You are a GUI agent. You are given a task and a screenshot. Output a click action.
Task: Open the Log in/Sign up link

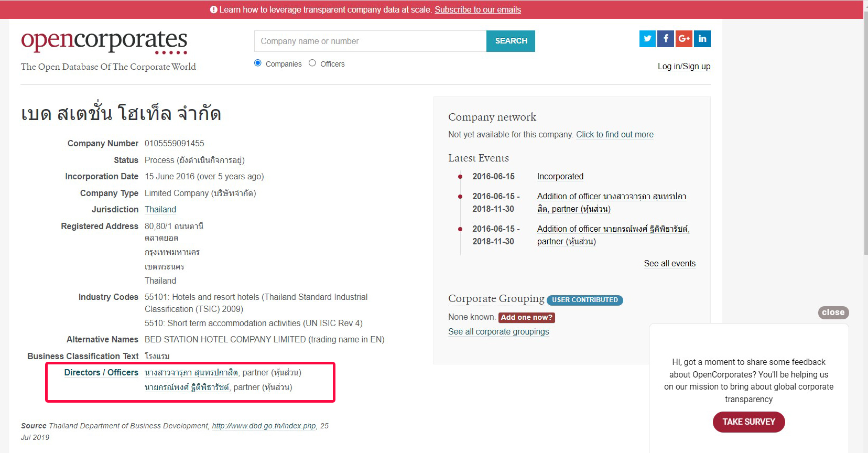pyautogui.click(x=684, y=66)
